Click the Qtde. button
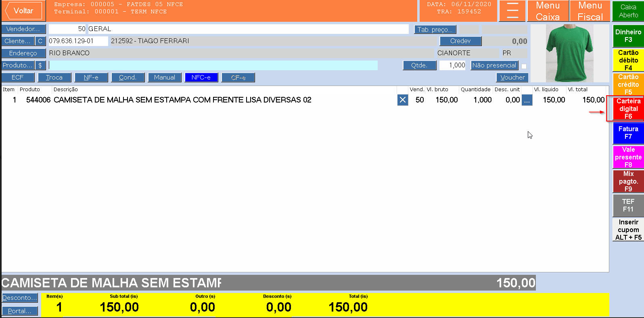This screenshot has width=644, height=318. pyautogui.click(x=420, y=65)
